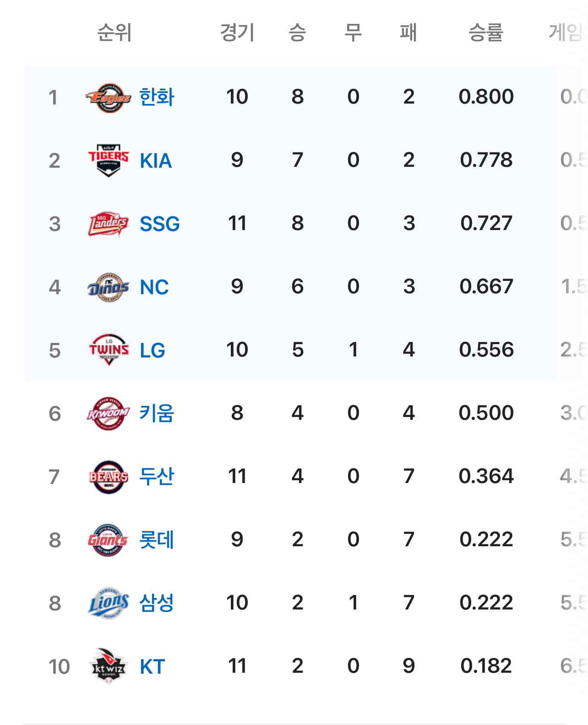Select the 경기 column header
Screen dimensions: 588x725
click(237, 33)
